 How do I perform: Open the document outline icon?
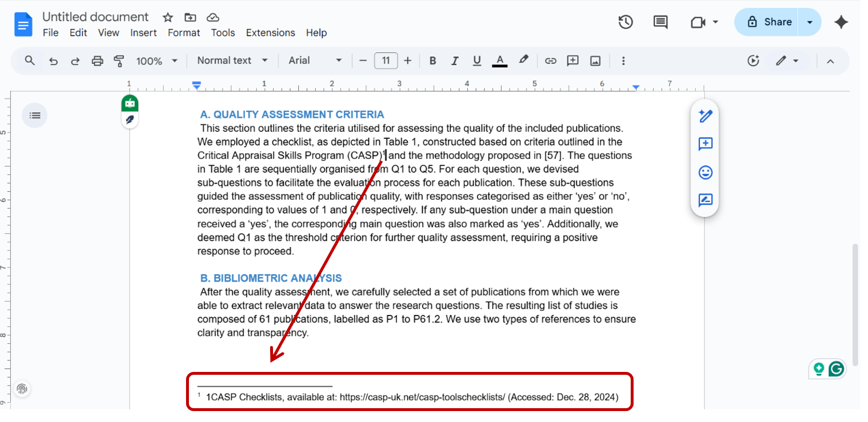point(35,115)
